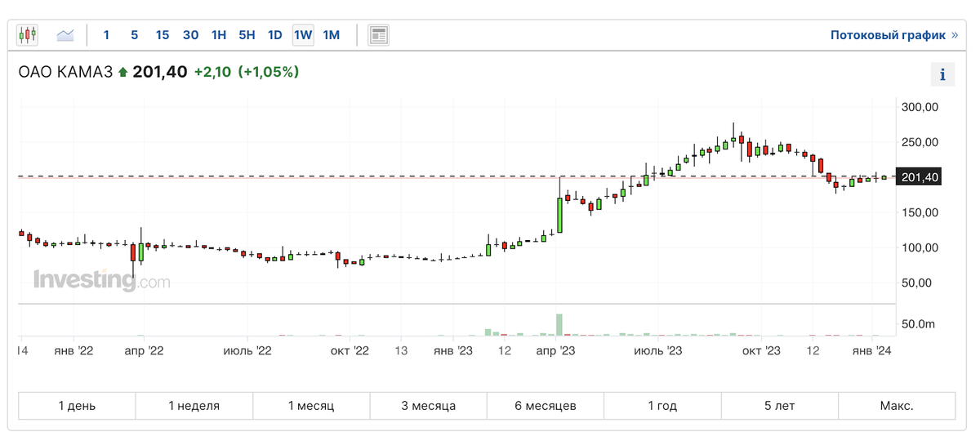This screenshot has height=441, width=980.
Task: Select the 1M monthly interval
Action: tap(331, 35)
